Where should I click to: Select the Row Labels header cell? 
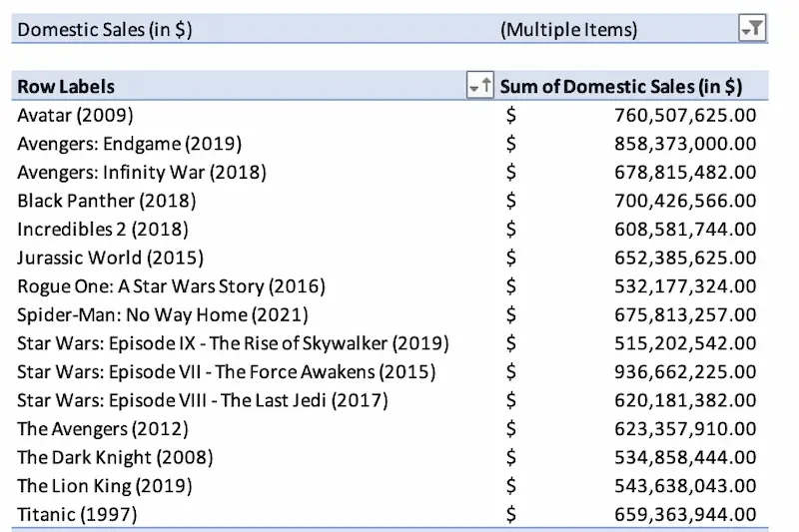pos(66,86)
